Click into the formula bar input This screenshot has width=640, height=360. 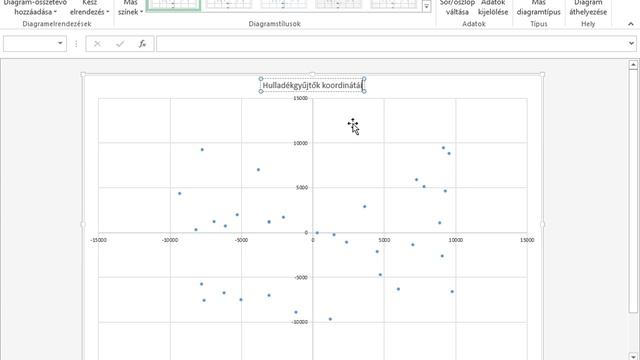point(391,44)
